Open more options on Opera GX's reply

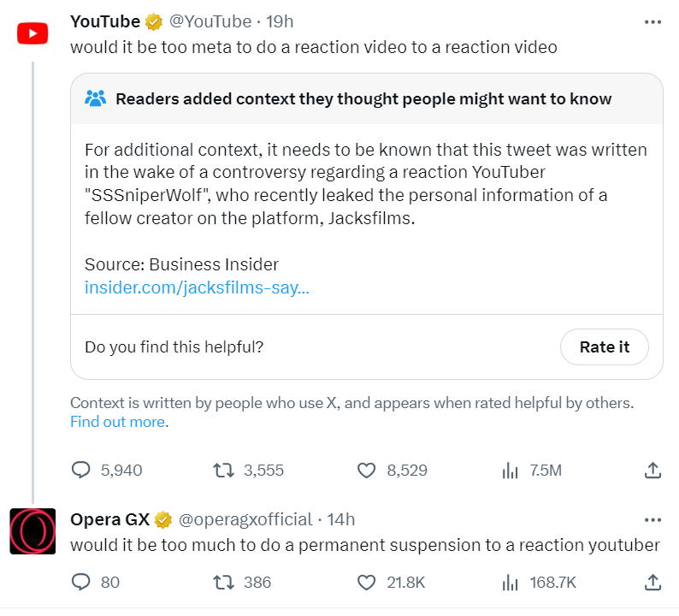pos(652,519)
